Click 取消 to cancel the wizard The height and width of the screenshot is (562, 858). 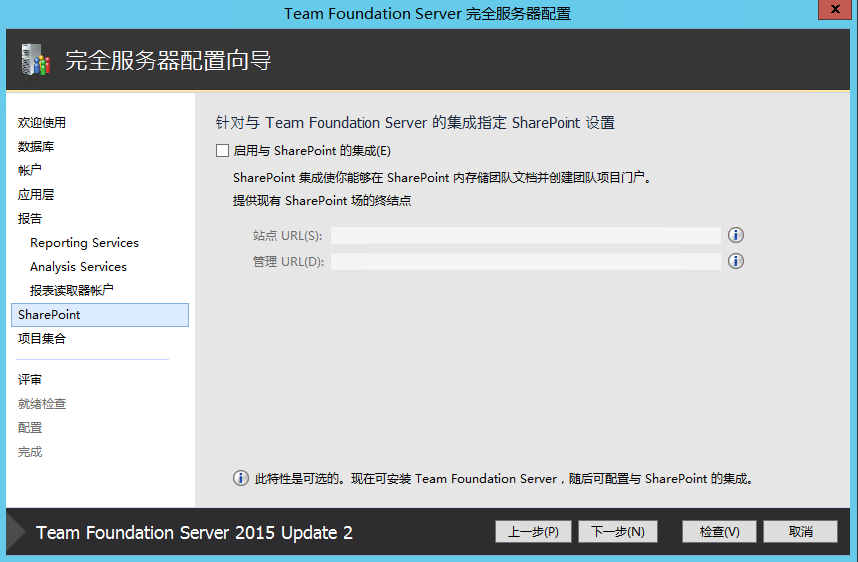(x=801, y=531)
